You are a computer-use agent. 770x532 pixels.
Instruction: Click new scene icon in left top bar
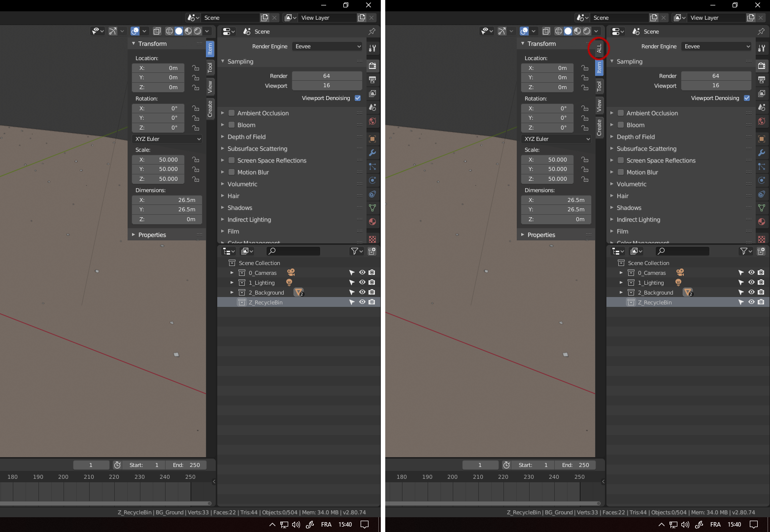pyautogui.click(x=265, y=18)
